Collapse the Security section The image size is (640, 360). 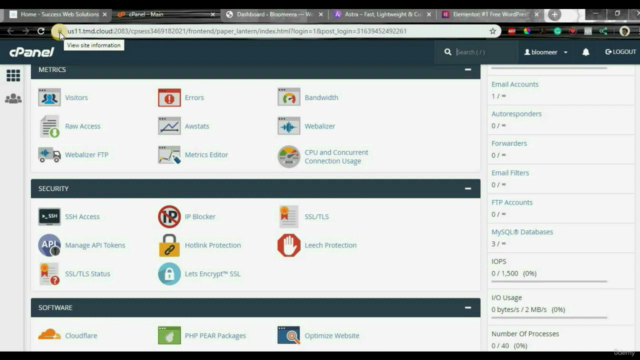[x=468, y=189]
